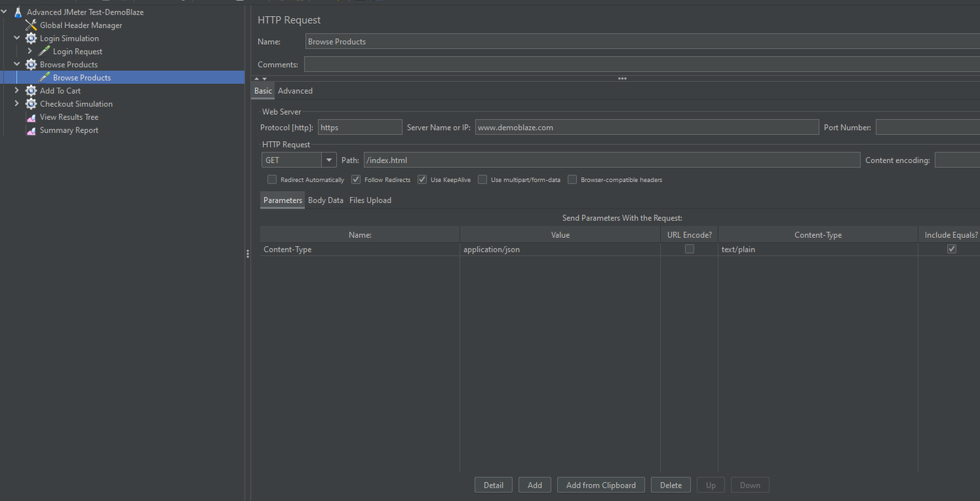Select Summary Report in the tree
The width and height of the screenshot is (980, 501).
click(x=69, y=130)
